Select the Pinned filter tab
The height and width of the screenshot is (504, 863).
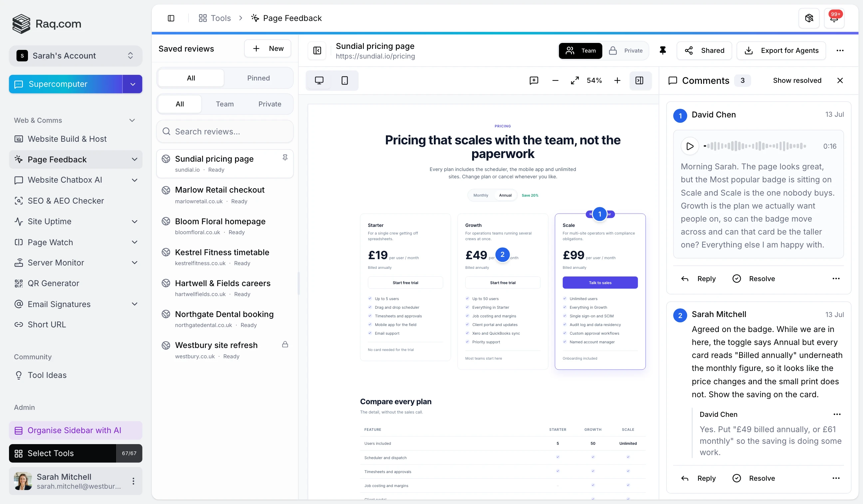[258, 78]
